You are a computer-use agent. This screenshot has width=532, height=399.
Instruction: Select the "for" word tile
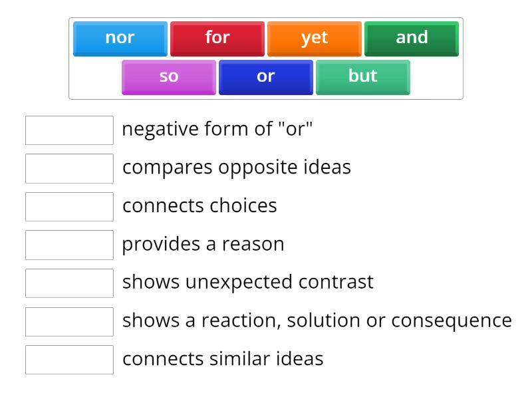[x=217, y=39]
